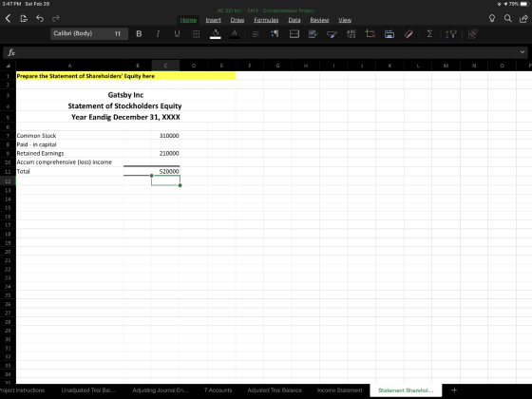Open the wrap text options

275,33
